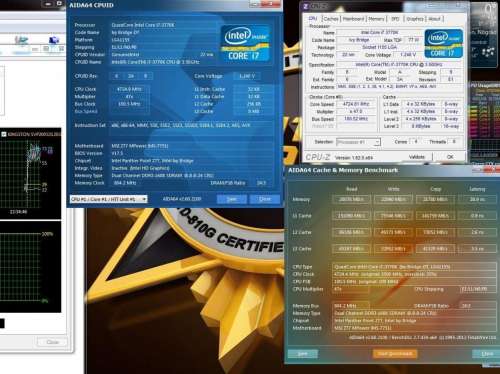Click the Core Voltage value in AIDA64 CPUID
The width and height of the screenshot is (500, 374).
(247, 76)
